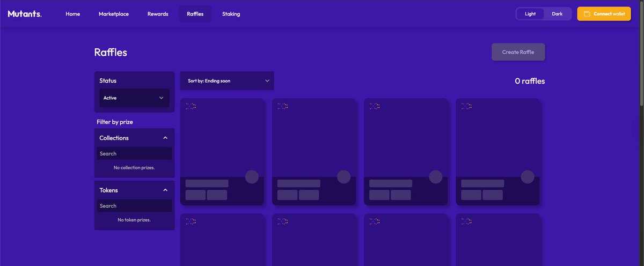Open the Active status dropdown
This screenshot has height=266, width=644.
[x=134, y=98]
